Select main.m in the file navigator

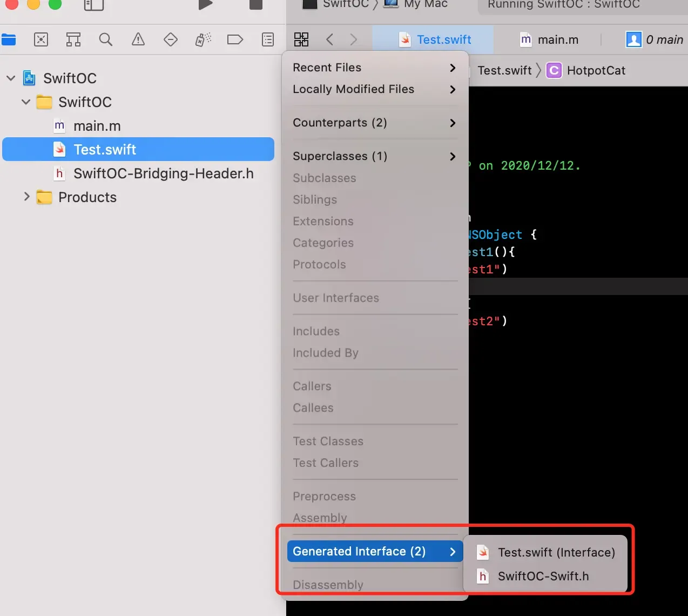coord(97,126)
